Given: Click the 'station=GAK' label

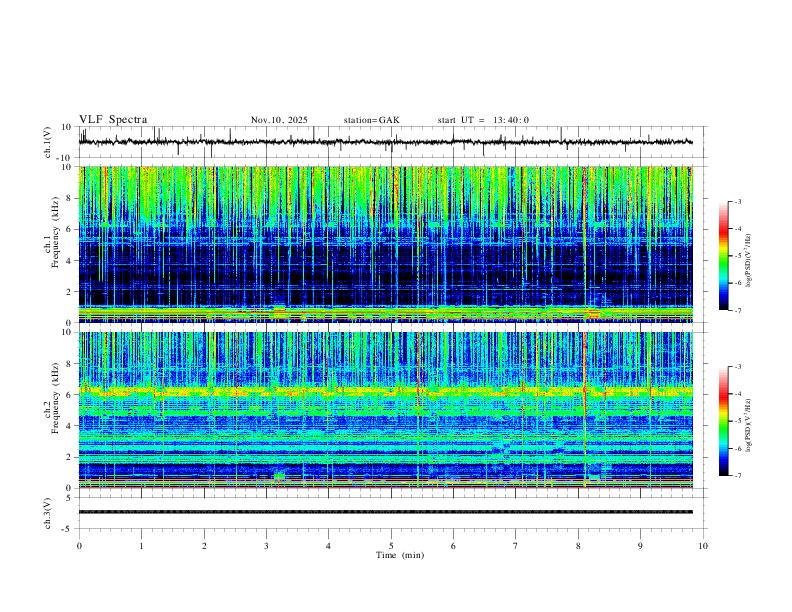Looking at the screenshot, I should pyautogui.click(x=371, y=120).
